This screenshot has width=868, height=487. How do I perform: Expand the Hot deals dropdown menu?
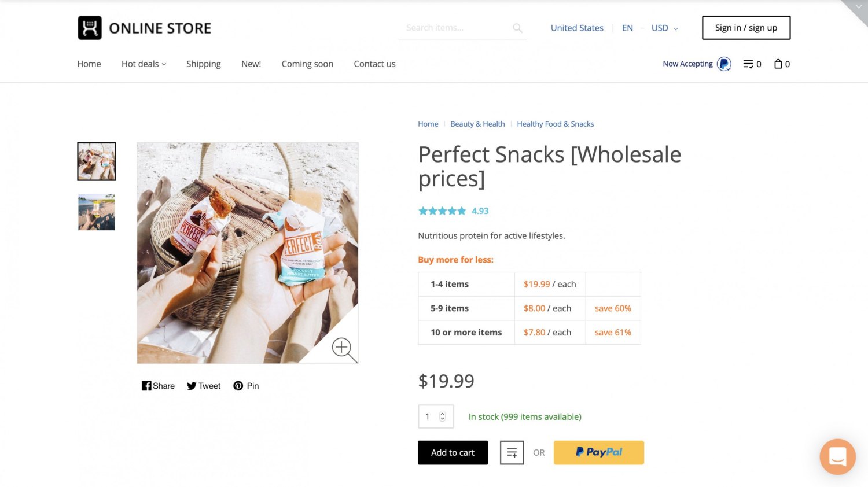pos(143,64)
